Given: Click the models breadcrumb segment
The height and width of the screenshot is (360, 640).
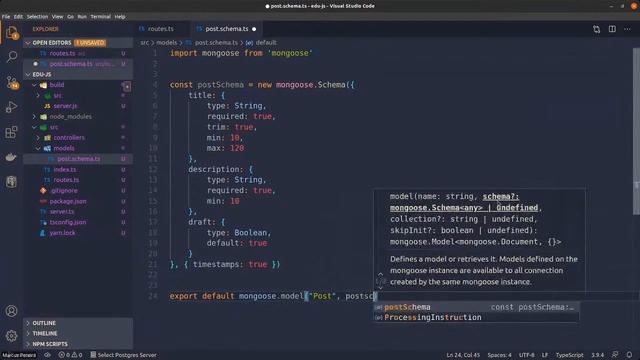Looking at the screenshot, I should click(167, 42).
